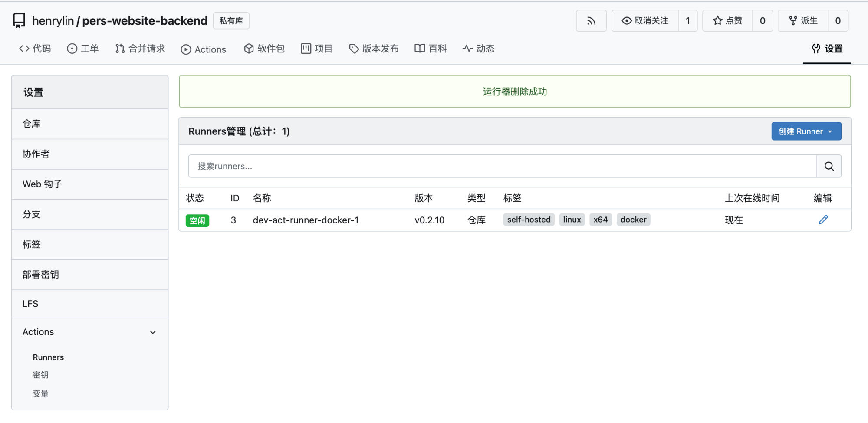Click the repository icon beside henrylin
This screenshot has width=868, height=423.
19,21
